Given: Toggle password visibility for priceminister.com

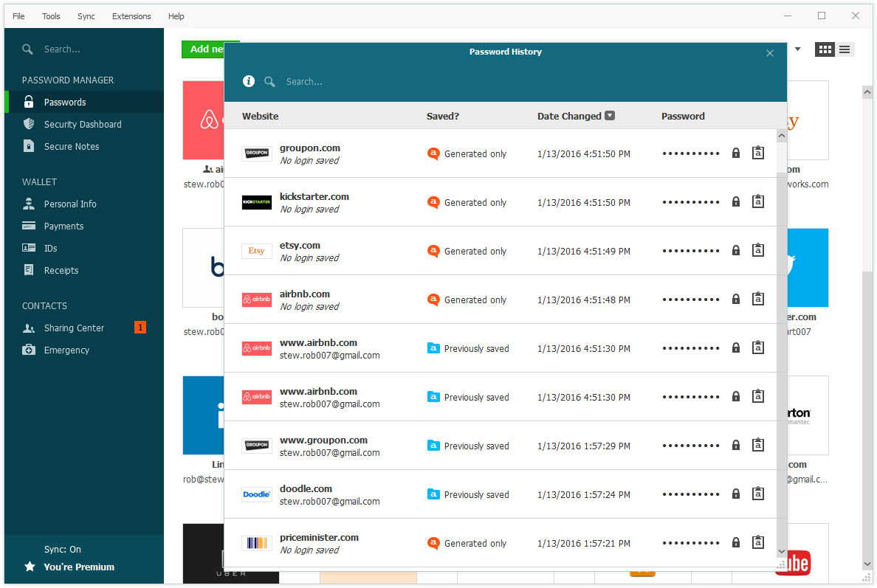Looking at the screenshot, I should coord(735,543).
